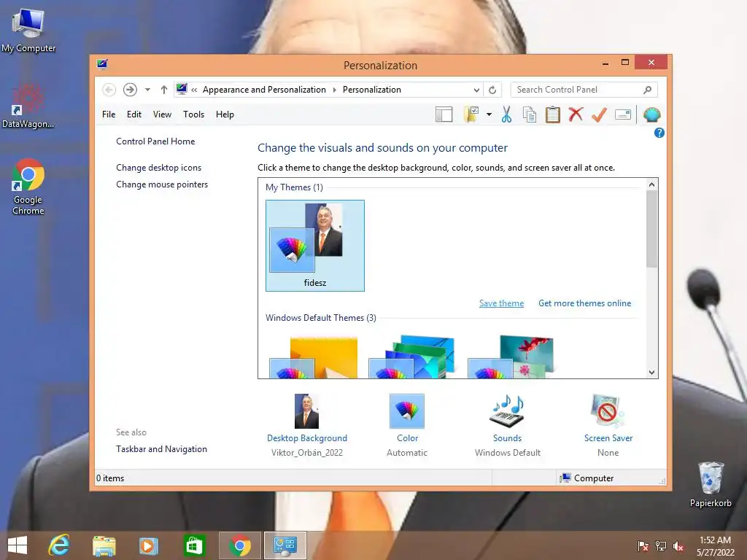747x560 pixels.
Task: Click the orange checkmark Properties icon
Action: (600, 114)
